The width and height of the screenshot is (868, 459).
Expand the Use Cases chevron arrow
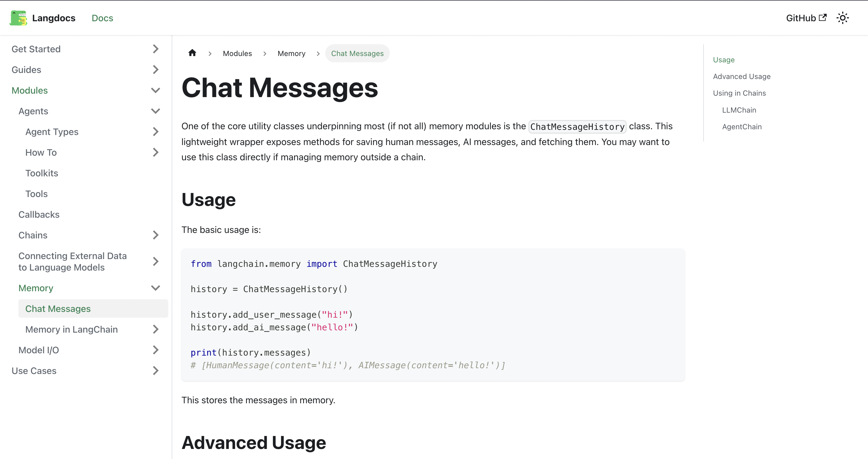pyautogui.click(x=155, y=371)
